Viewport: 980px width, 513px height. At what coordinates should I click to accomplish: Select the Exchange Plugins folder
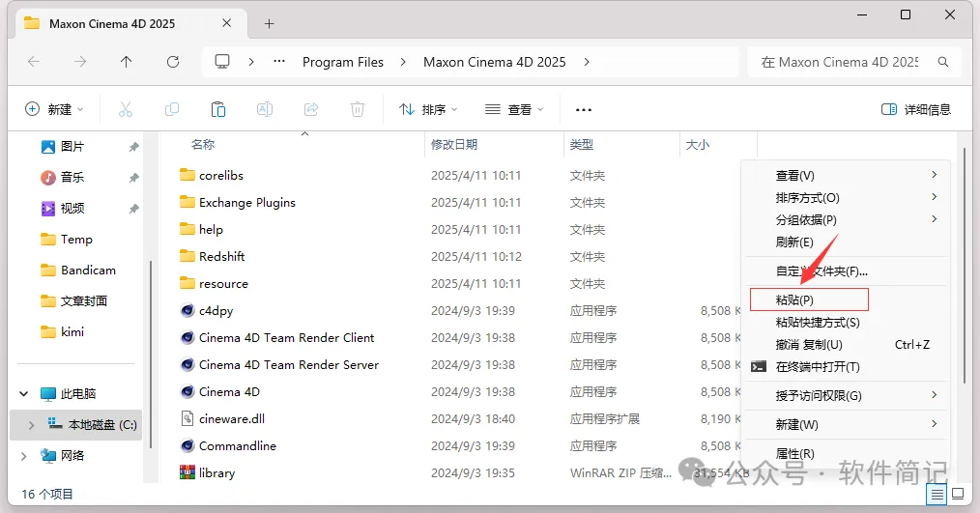238,203
